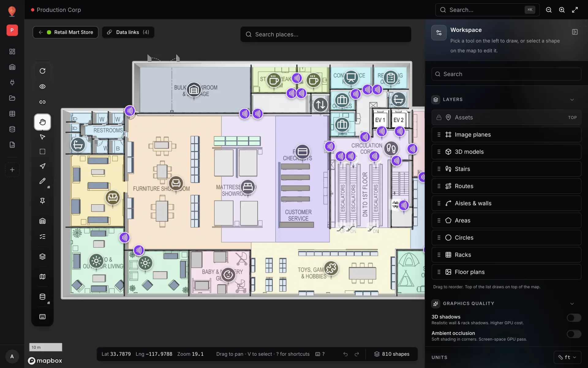Viewport: 588px width, 368px height.
Task: Collapse the GRAPHICS QUALITY section
Action: 572,304
